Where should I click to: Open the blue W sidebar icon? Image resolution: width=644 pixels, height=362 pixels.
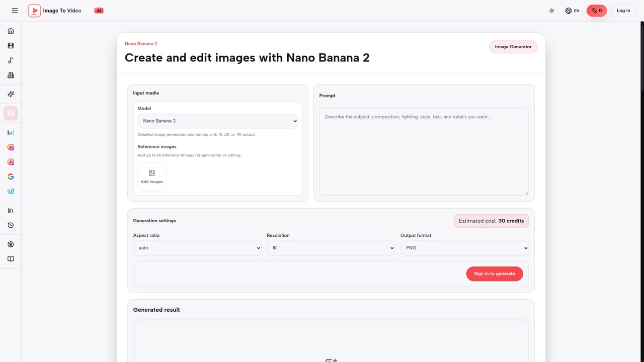[11, 192]
